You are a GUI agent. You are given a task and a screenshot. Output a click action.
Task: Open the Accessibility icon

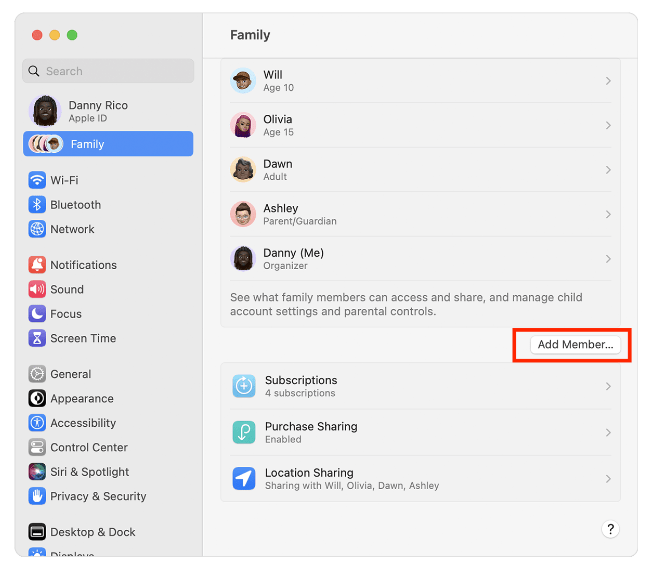37,423
